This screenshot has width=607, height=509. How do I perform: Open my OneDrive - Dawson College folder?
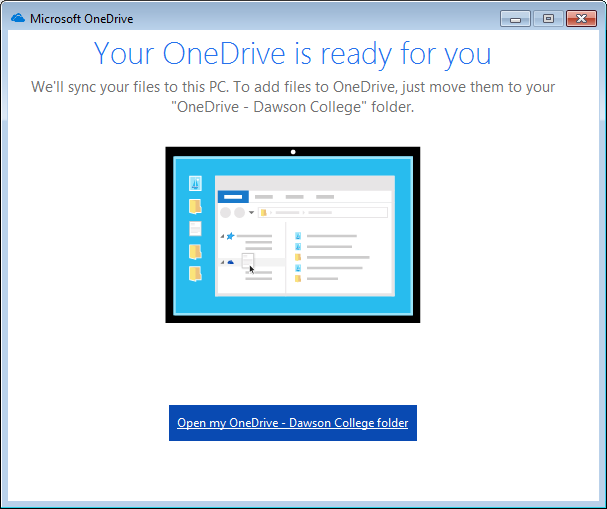[293, 423]
